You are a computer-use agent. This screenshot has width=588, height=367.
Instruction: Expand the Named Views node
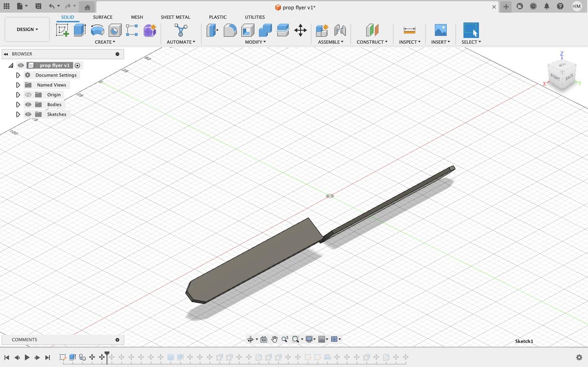pyautogui.click(x=18, y=85)
